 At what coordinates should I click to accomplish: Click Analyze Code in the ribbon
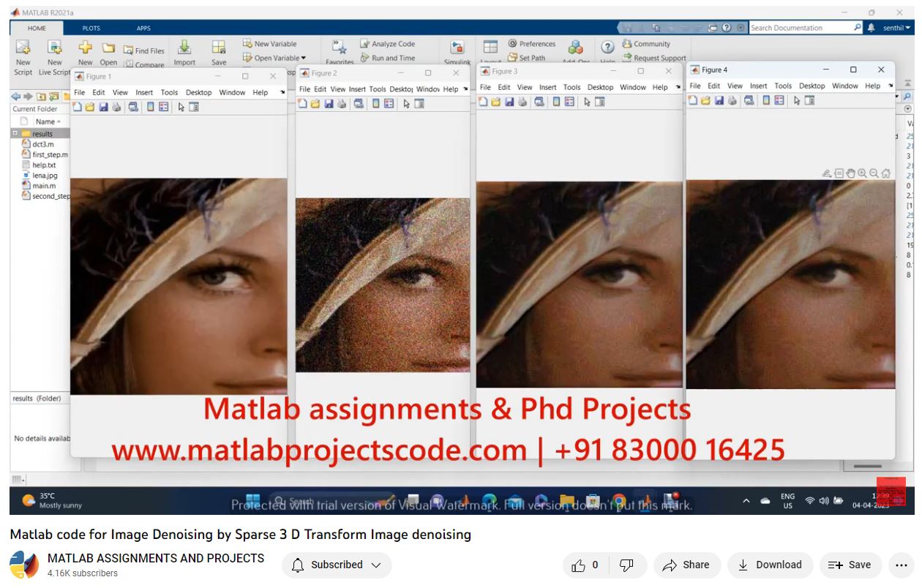[x=387, y=44]
